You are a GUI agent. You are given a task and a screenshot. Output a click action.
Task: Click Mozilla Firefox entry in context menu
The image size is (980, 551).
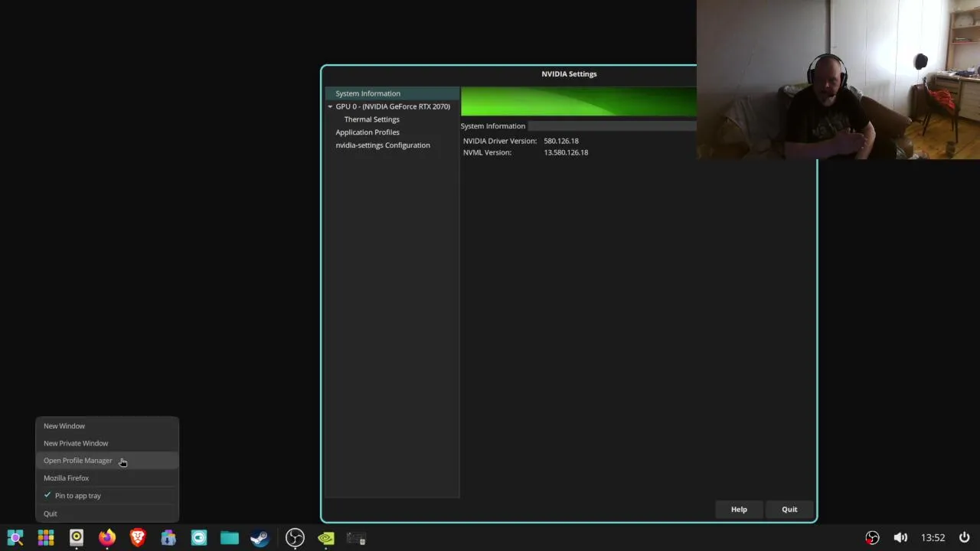click(x=107, y=478)
